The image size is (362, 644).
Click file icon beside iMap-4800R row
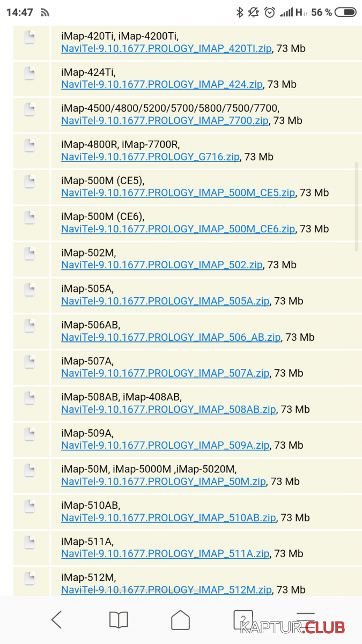(29, 145)
